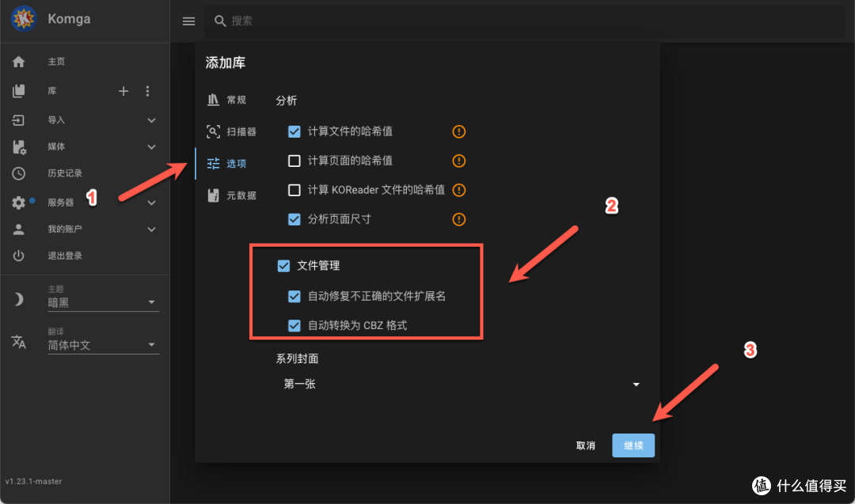Viewport: 855px width, 504px height.
Task: Click the 扫描器 scanner icon
Action: click(x=213, y=131)
